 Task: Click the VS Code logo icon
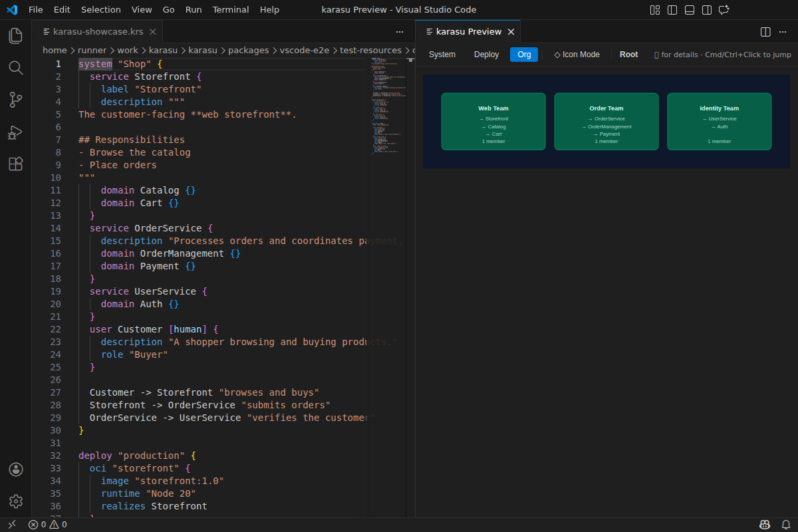[11, 10]
